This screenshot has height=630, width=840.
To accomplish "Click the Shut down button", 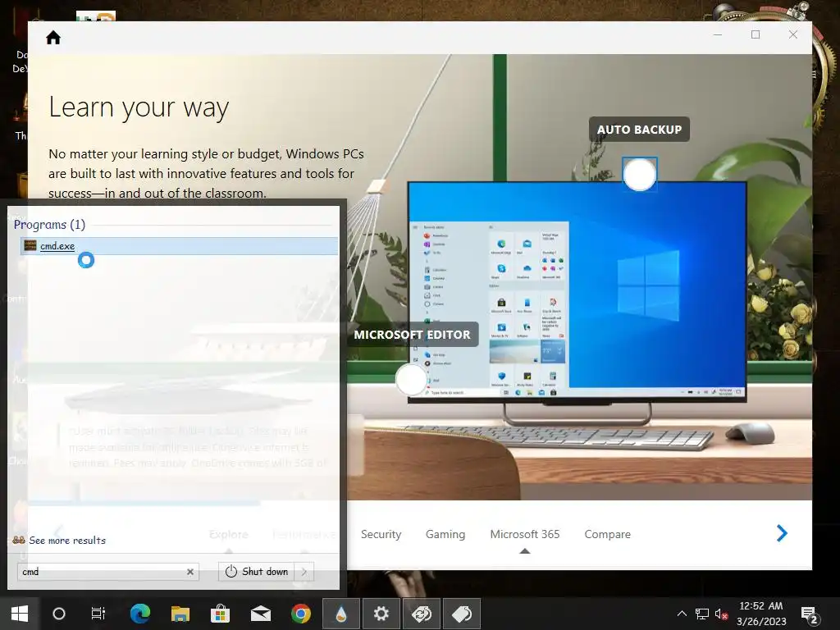I will tap(257, 572).
